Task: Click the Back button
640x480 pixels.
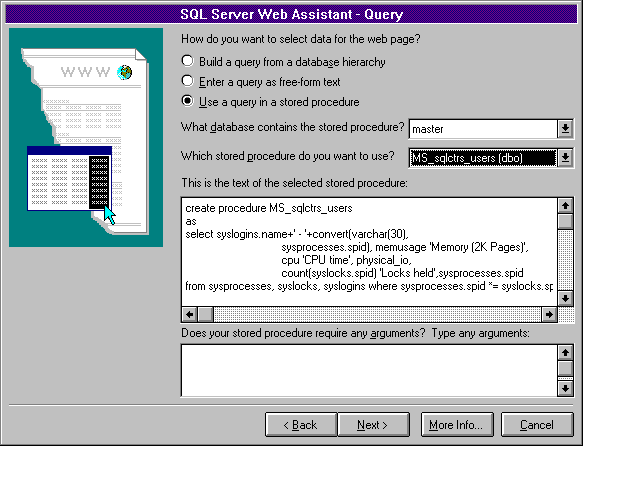Action: coord(301,425)
